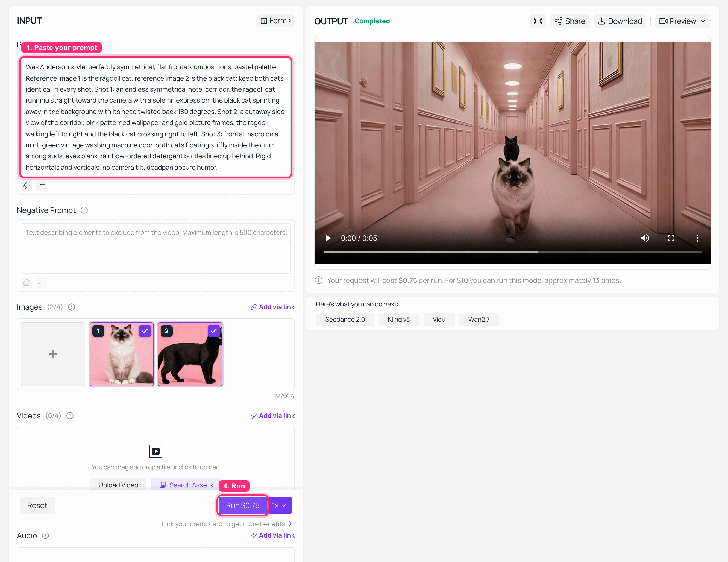Click the eraser icon under Negative Prompt
This screenshot has height=562, width=728.
coord(26,282)
